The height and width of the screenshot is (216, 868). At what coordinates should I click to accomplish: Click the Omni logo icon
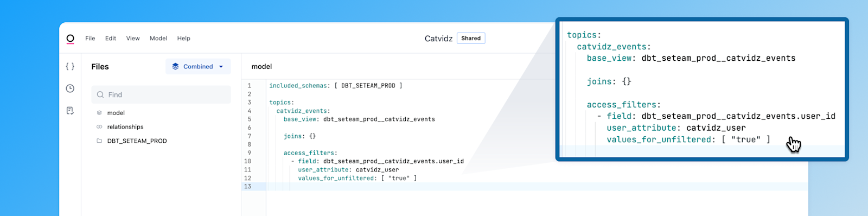click(x=70, y=39)
